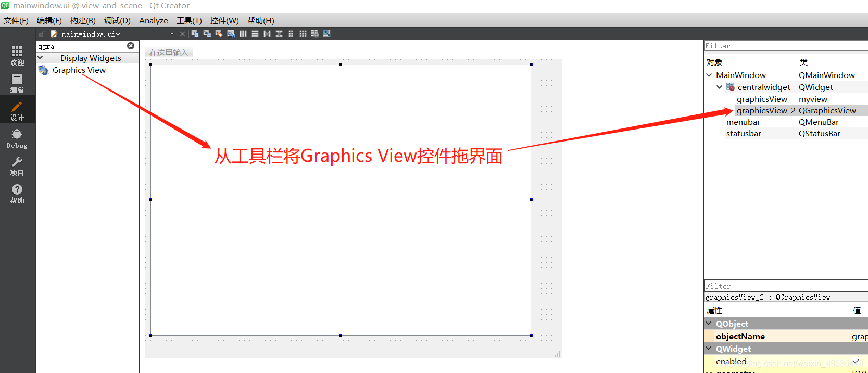Click the Graphics View widget icon

tap(44, 70)
